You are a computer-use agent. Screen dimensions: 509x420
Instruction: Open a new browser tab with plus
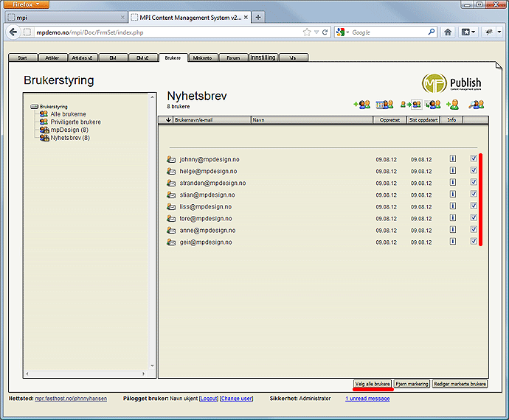coord(258,18)
